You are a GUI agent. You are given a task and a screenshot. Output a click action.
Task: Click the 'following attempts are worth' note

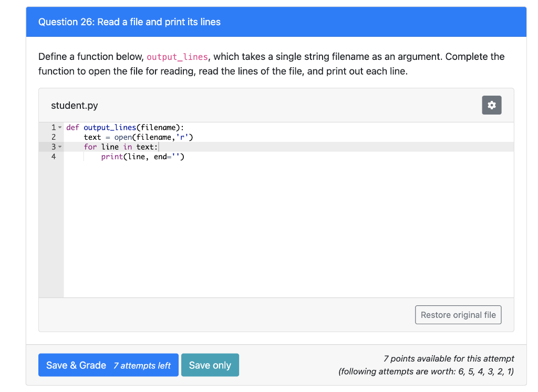click(426, 372)
